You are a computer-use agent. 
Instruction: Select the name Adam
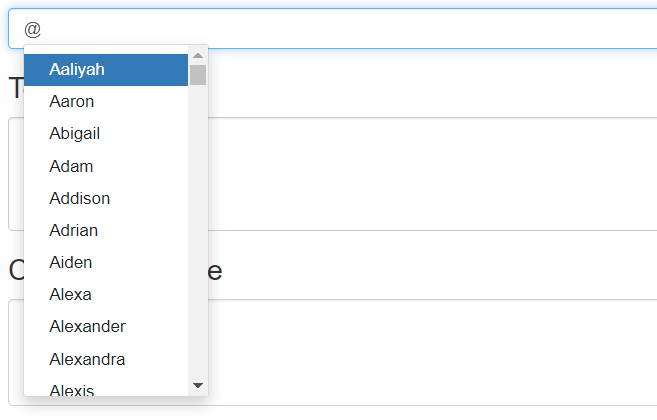pos(106,166)
